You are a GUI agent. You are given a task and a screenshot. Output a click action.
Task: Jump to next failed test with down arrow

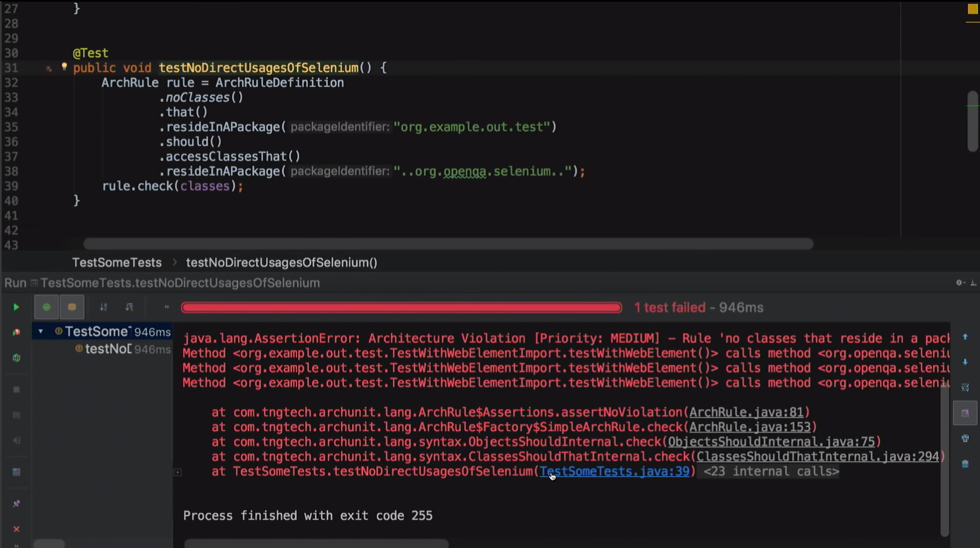(x=965, y=362)
